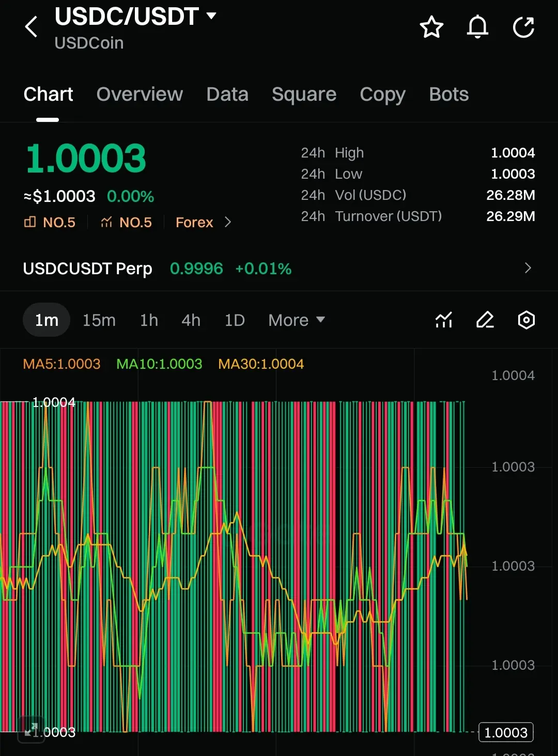Switch to the Overview tab
The width and height of the screenshot is (558, 756).
pyautogui.click(x=139, y=94)
